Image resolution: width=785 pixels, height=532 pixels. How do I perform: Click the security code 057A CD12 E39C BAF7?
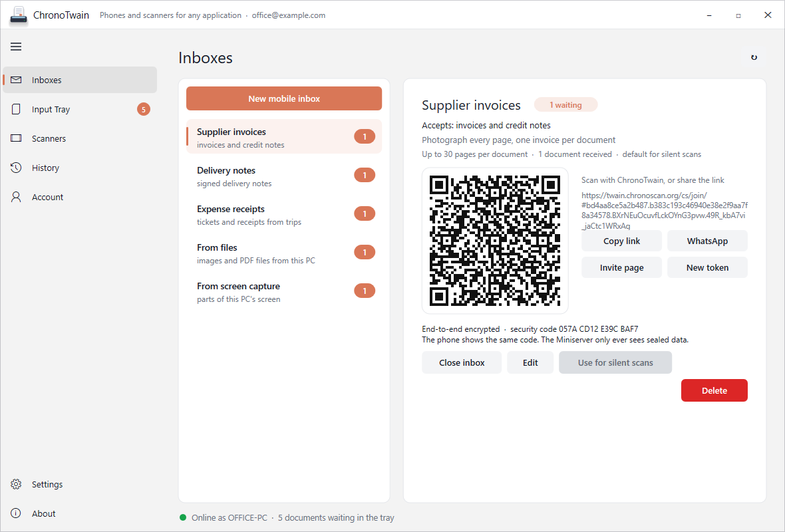[574, 329]
